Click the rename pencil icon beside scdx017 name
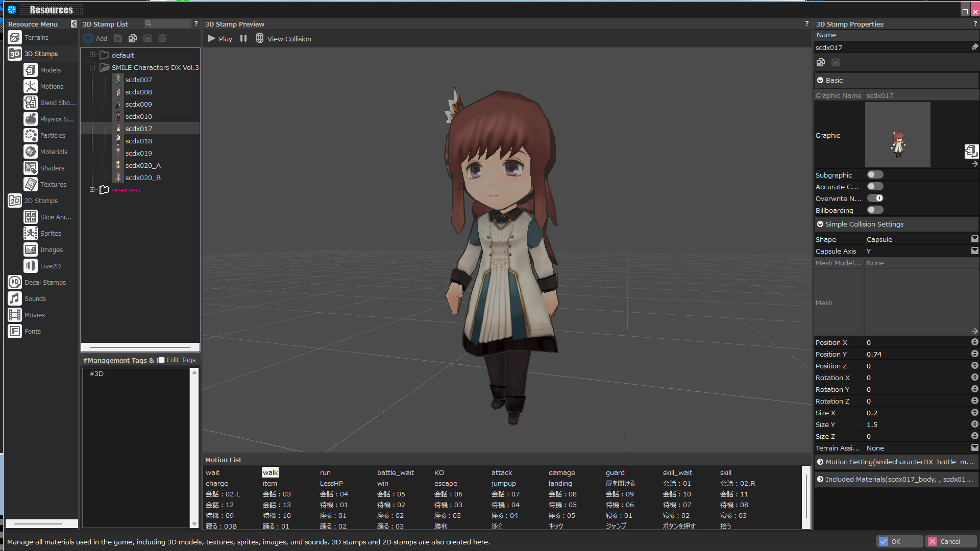This screenshot has width=980, height=551. pos(974,47)
